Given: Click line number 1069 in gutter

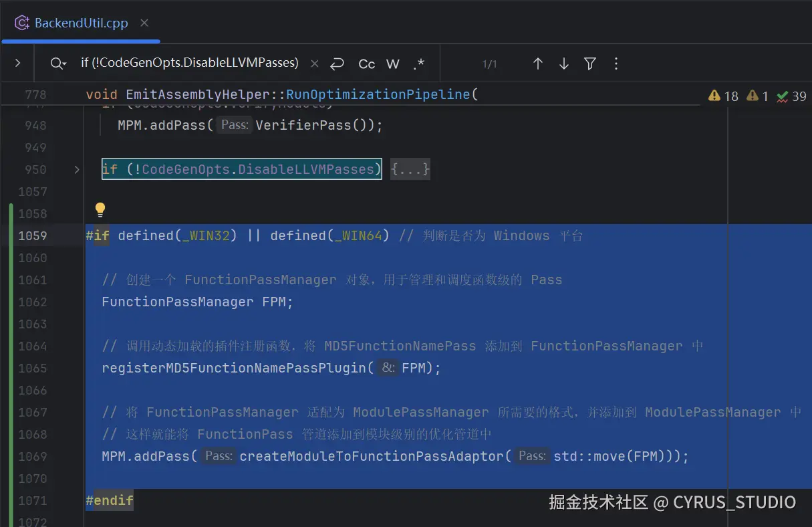Looking at the screenshot, I should click(x=32, y=456).
